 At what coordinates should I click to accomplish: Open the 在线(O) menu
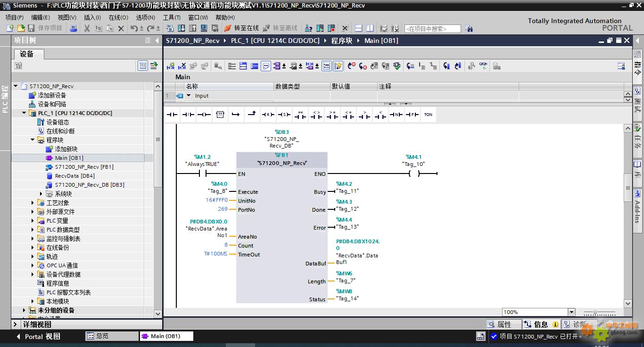[118, 17]
